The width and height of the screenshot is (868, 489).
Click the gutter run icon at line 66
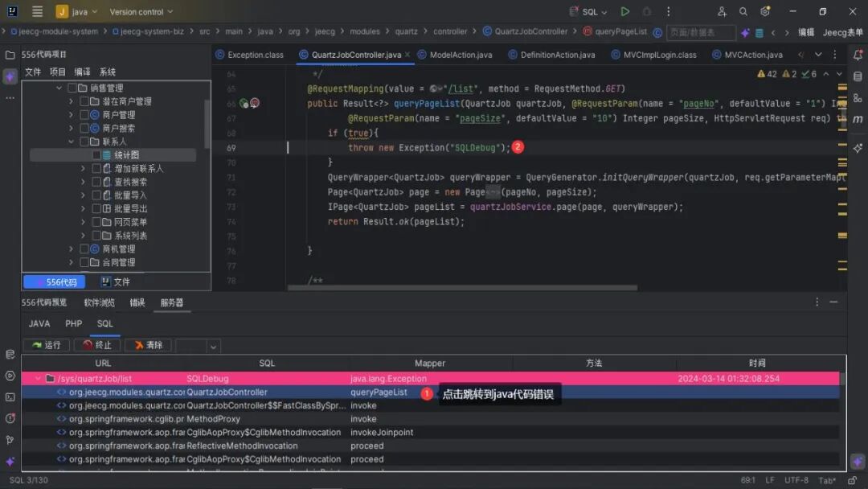244,103
